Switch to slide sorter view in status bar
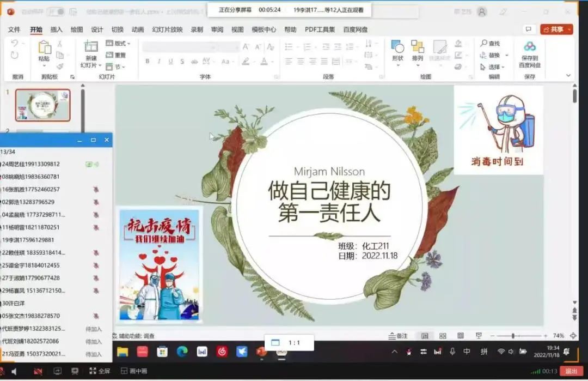The height and width of the screenshot is (381, 588). pos(443,336)
